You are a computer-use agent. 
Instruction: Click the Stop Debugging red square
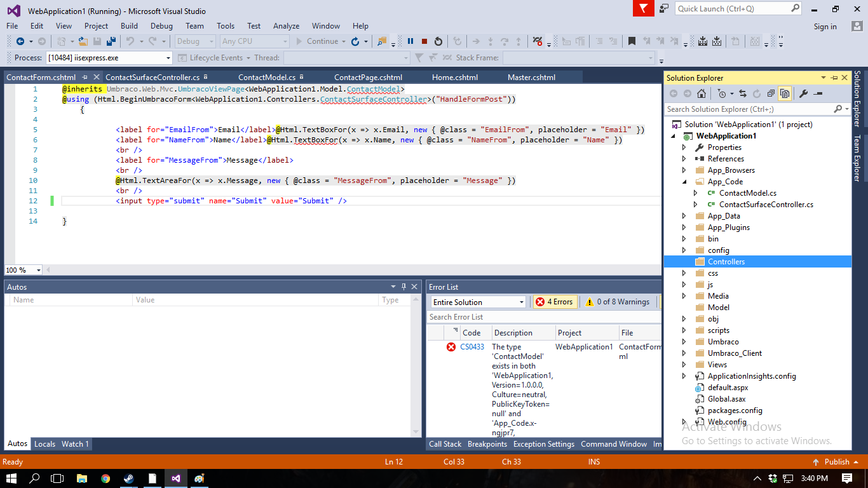[424, 41]
